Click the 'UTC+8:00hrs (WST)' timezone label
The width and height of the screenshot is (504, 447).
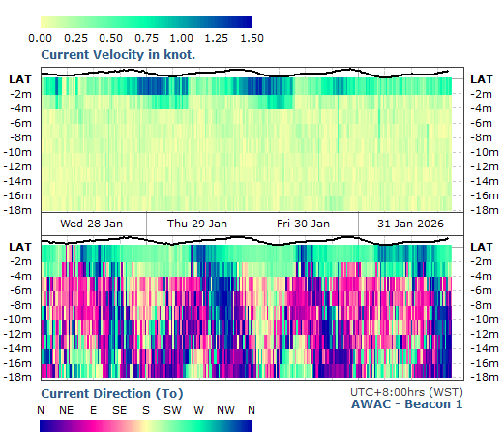tap(406, 392)
